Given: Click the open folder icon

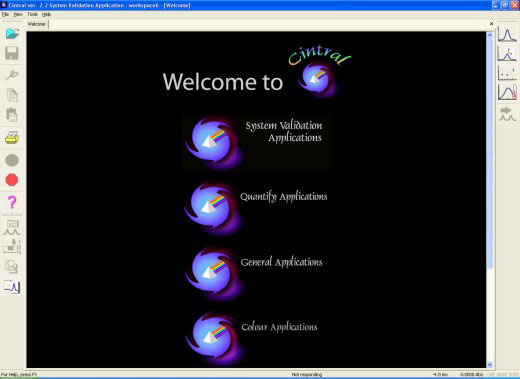Looking at the screenshot, I should coord(12,33).
